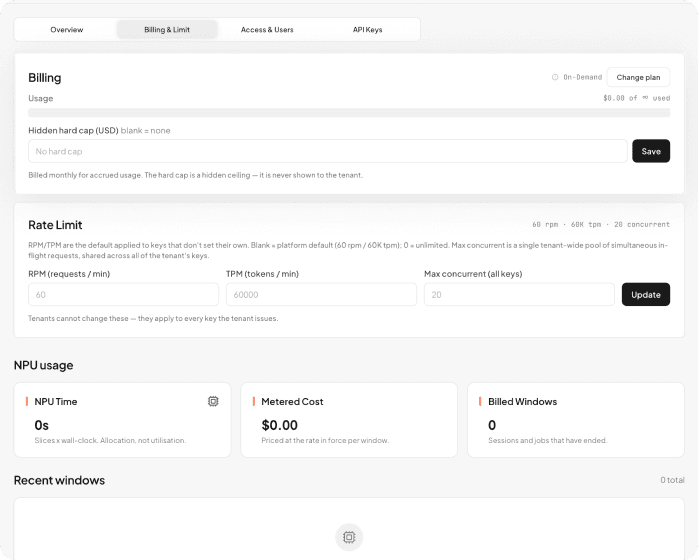Focus the No hard cap input field
Viewport: 698px width, 560px height.
tap(328, 151)
